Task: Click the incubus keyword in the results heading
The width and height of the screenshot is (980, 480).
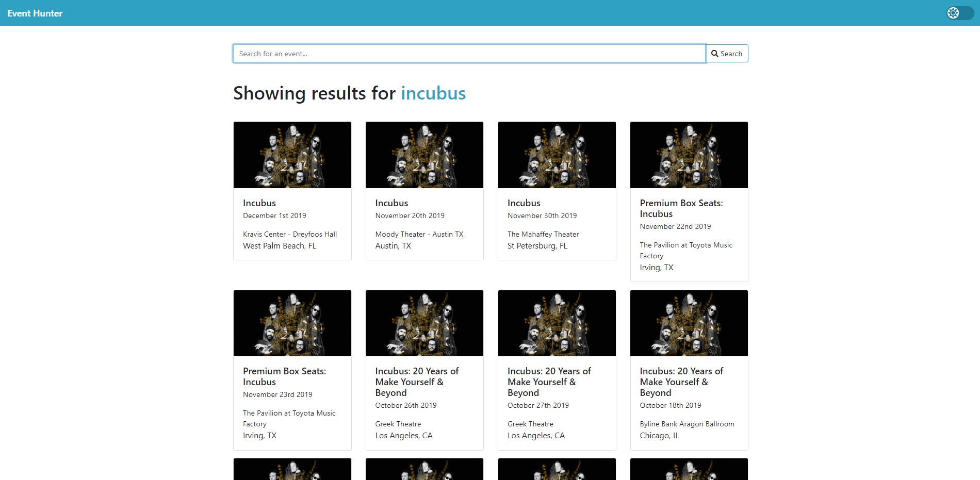Action: coord(433,93)
